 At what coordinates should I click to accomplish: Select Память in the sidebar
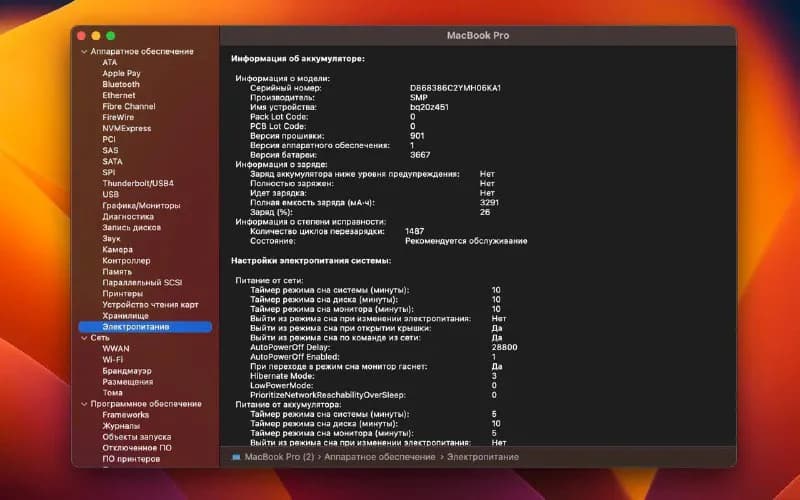[x=117, y=271]
